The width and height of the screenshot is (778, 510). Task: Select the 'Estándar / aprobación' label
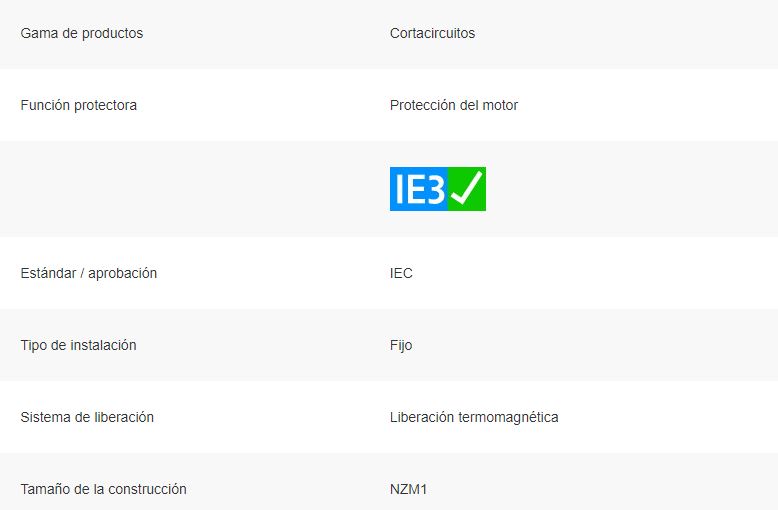pos(89,273)
